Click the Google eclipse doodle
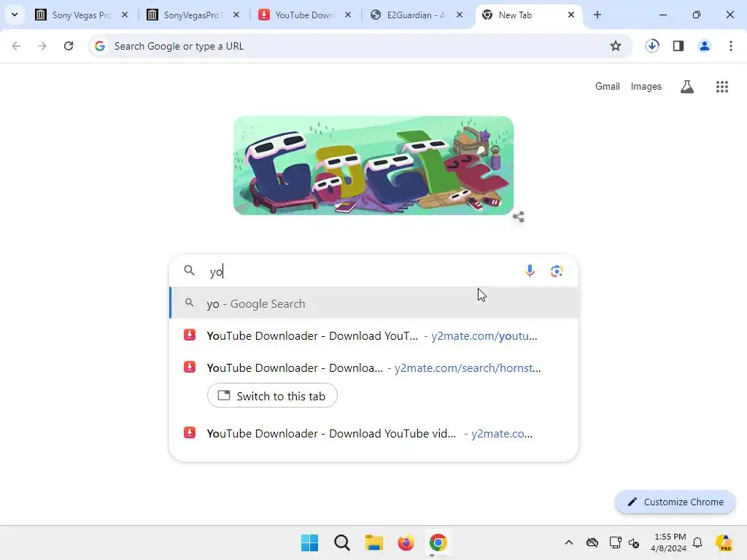This screenshot has width=747, height=560. (x=373, y=166)
